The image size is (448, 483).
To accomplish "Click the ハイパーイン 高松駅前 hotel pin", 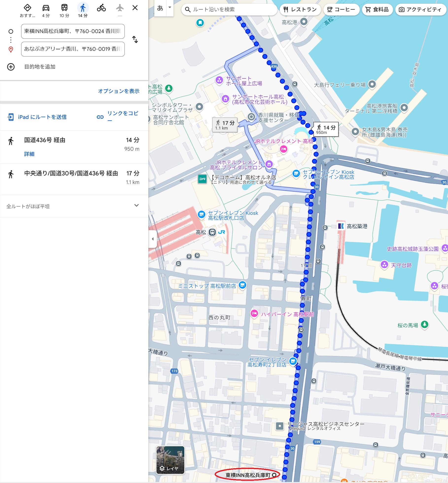I will click(x=254, y=314).
